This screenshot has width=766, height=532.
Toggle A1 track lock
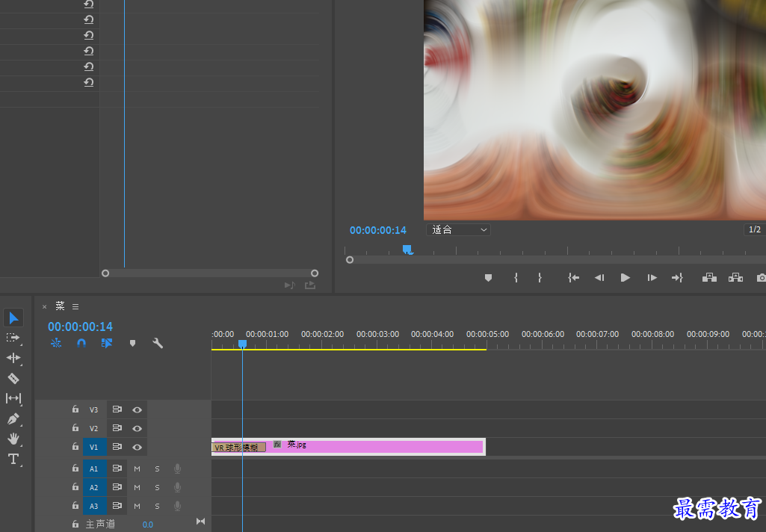(x=75, y=468)
